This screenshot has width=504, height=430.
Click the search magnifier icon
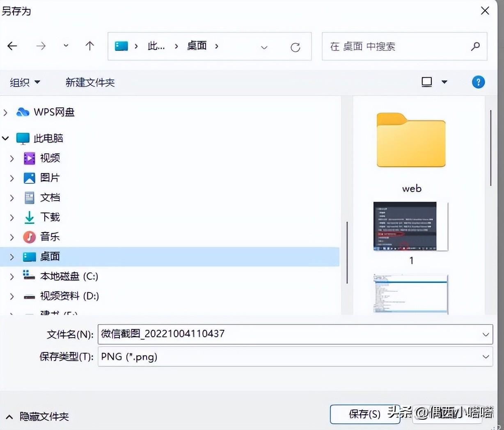475,46
